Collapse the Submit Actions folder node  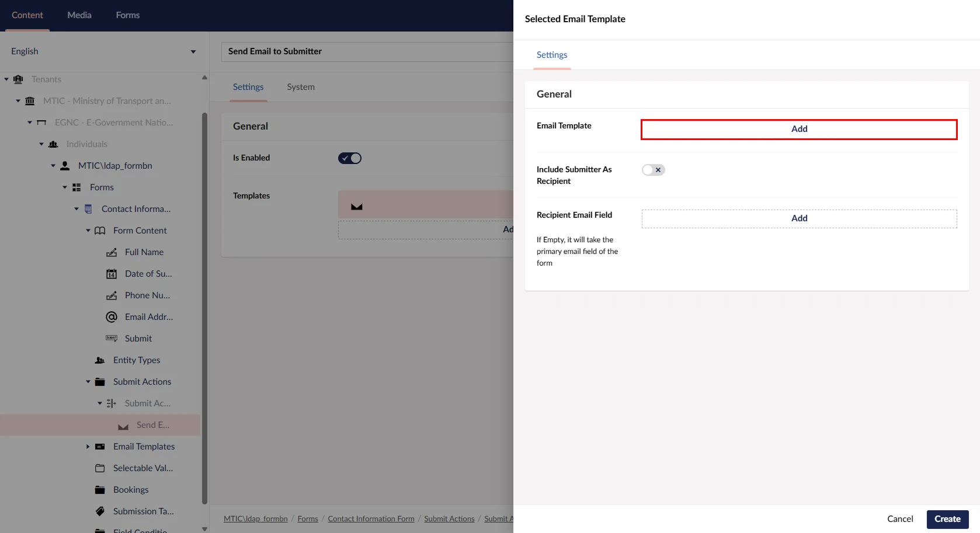(x=88, y=382)
